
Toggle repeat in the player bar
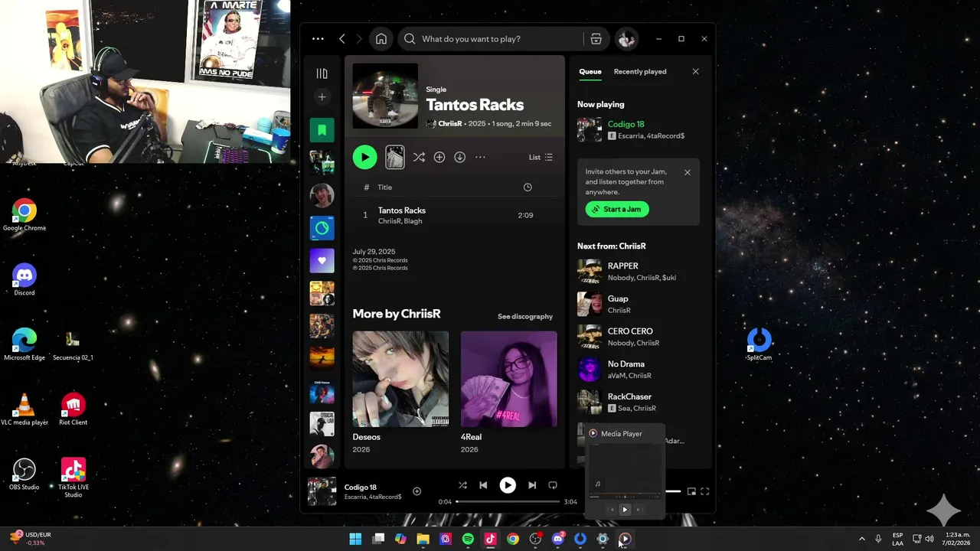click(x=553, y=485)
